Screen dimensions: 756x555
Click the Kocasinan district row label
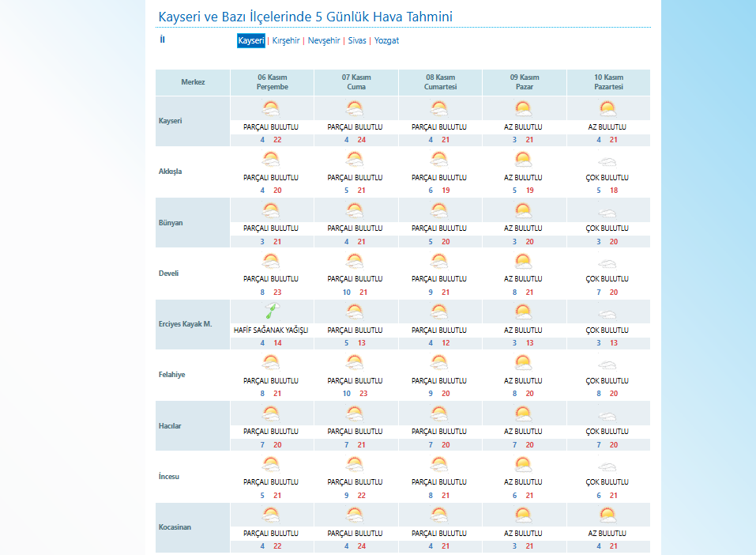pyautogui.click(x=175, y=527)
